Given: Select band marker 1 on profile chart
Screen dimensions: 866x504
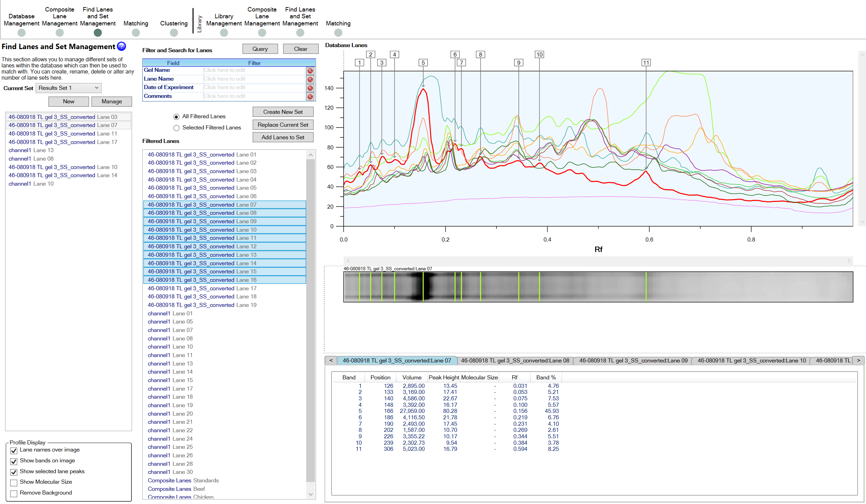Looking at the screenshot, I should click(x=359, y=63).
